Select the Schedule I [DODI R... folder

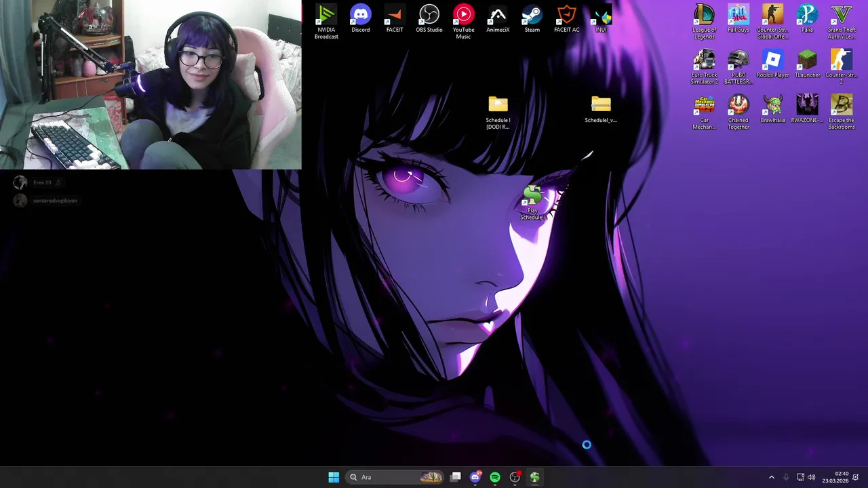click(x=498, y=113)
